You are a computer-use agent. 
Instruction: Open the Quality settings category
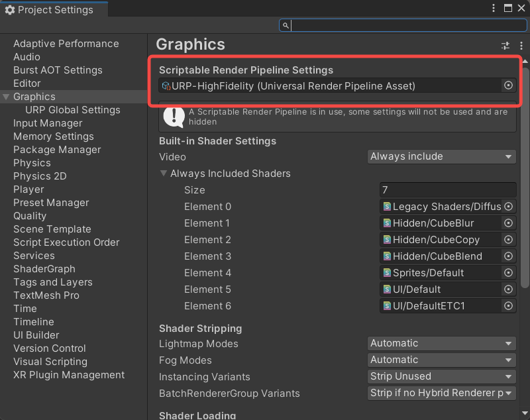point(30,216)
